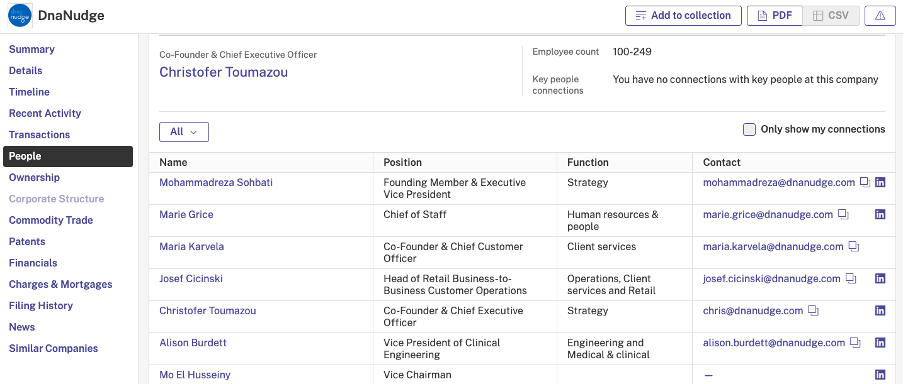Screen dimensions: 904x384
Task: Open Alison Burdett's LinkedIn icon
Action: [x=880, y=342]
